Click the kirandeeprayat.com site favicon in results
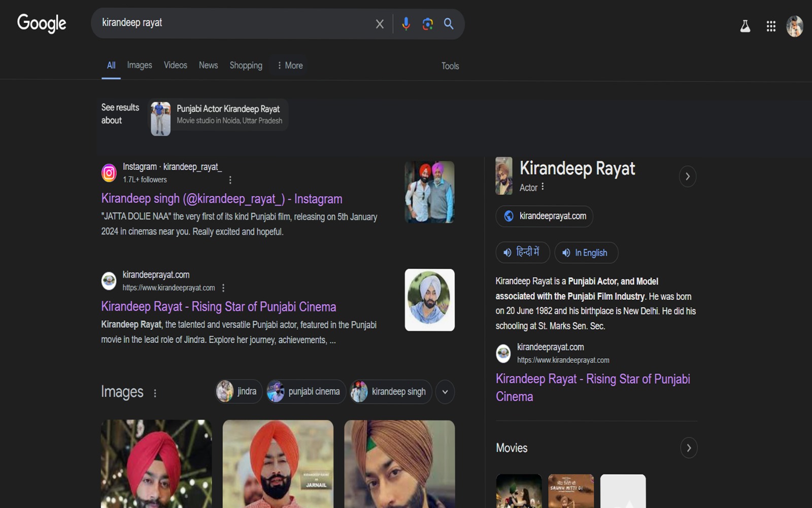Image resolution: width=812 pixels, height=508 pixels. (109, 281)
